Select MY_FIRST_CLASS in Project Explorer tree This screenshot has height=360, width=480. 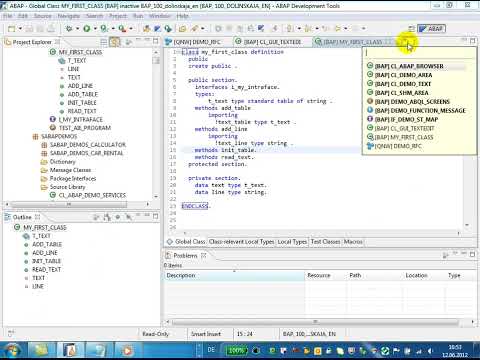point(80,52)
